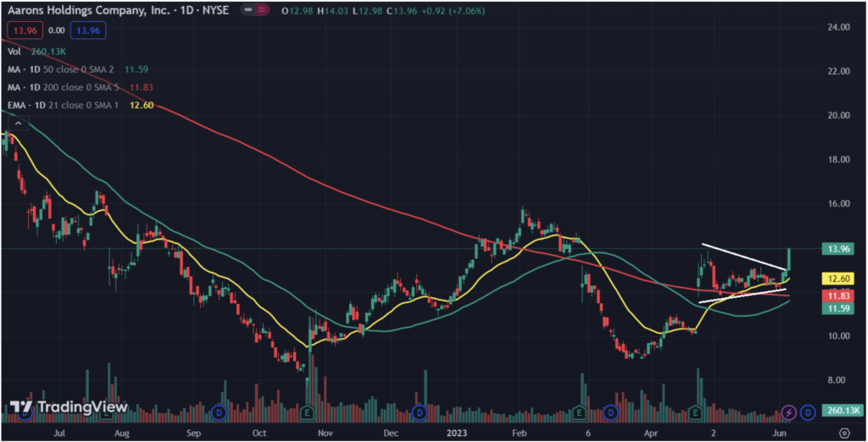Click the 24.00 price scale label
Viewport: 868px width, 442px height.
(838, 26)
